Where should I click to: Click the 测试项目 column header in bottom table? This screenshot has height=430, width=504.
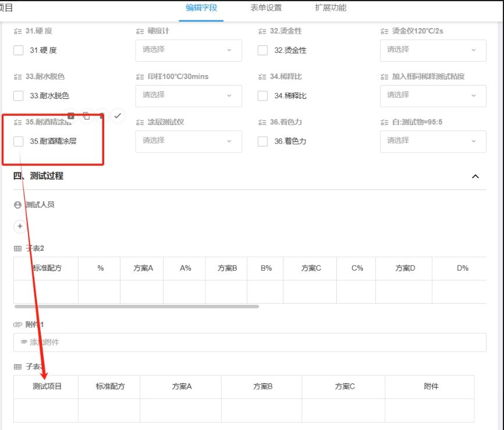47,386
